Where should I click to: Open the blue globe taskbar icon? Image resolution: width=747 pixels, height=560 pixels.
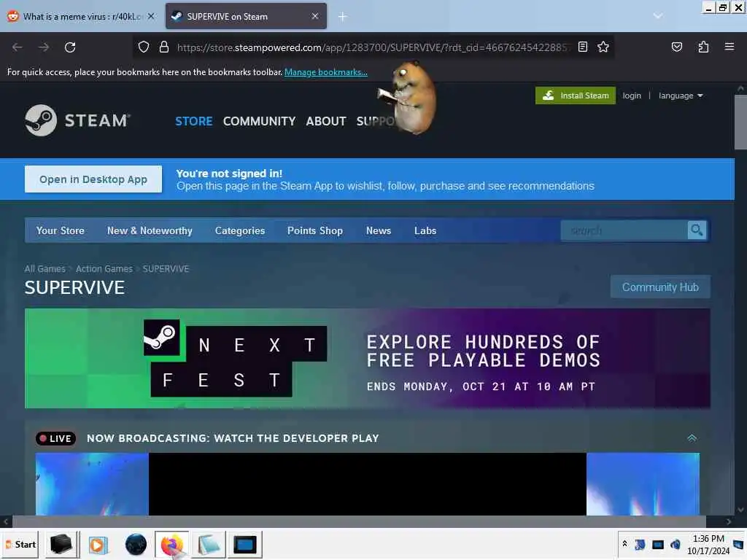pos(136,544)
